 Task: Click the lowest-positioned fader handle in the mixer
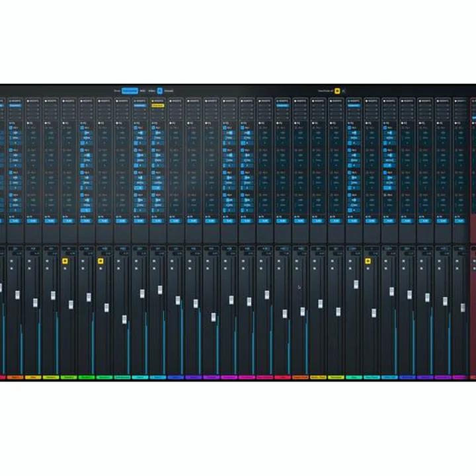click(x=124, y=319)
